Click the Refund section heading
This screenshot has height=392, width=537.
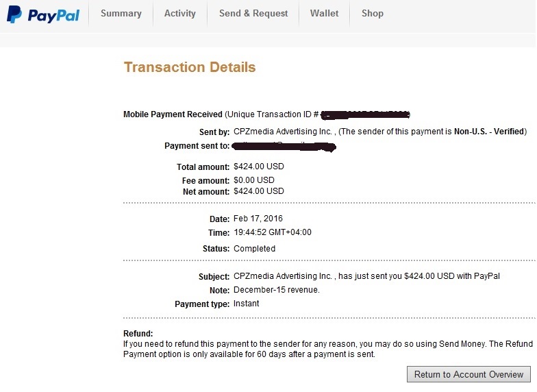pyautogui.click(x=138, y=333)
